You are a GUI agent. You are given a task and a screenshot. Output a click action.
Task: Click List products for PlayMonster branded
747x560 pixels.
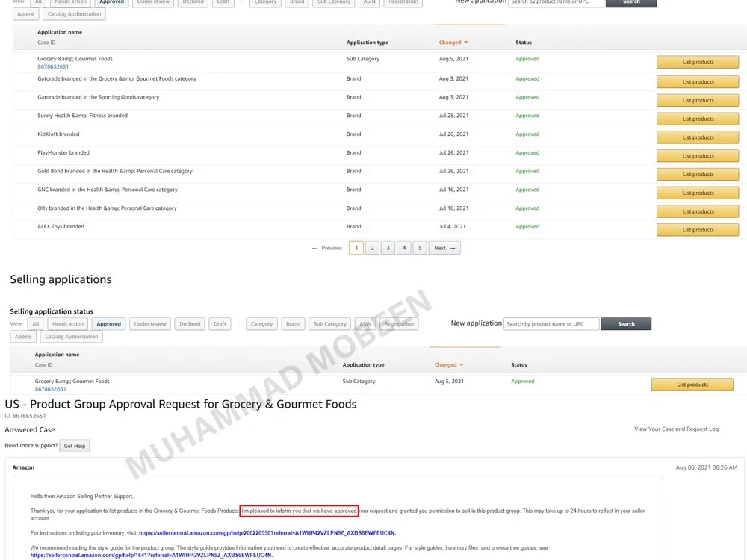pos(698,156)
